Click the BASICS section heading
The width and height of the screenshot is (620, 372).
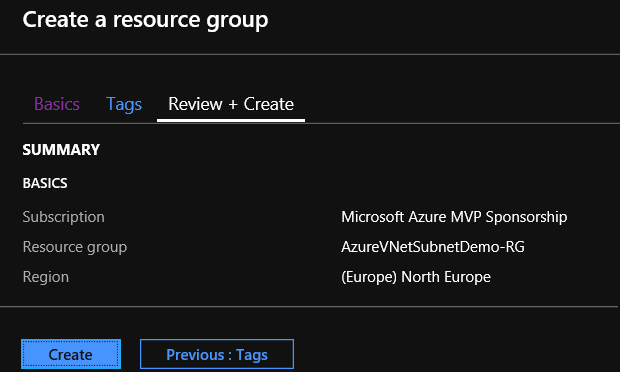click(45, 183)
